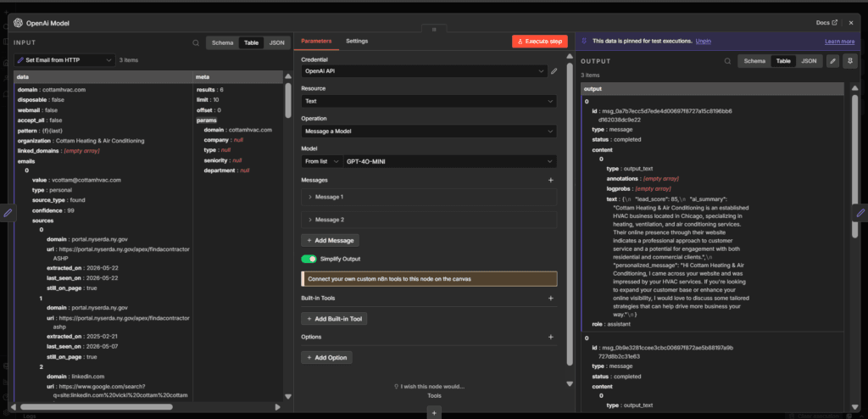Image resolution: width=868 pixels, height=419 pixels.
Task: Open the From list model mode dropdown
Action: pyautogui.click(x=321, y=161)
